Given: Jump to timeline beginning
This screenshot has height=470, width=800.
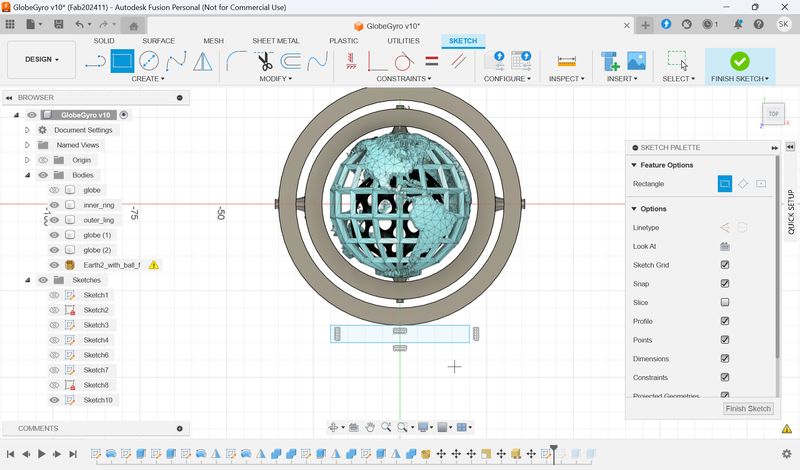Looking at the screenshot, I should tap(10, 454).
